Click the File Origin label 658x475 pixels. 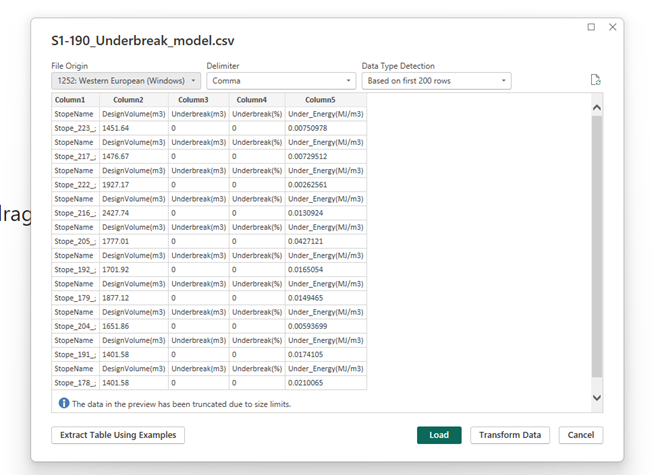pos(70,66)
